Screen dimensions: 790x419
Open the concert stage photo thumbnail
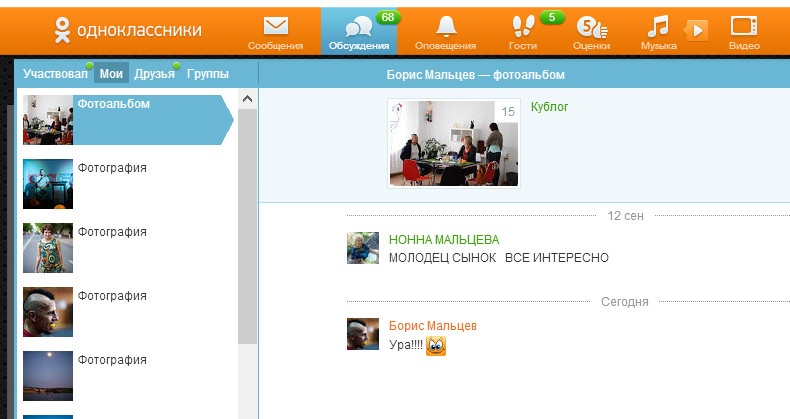[48, 184]
